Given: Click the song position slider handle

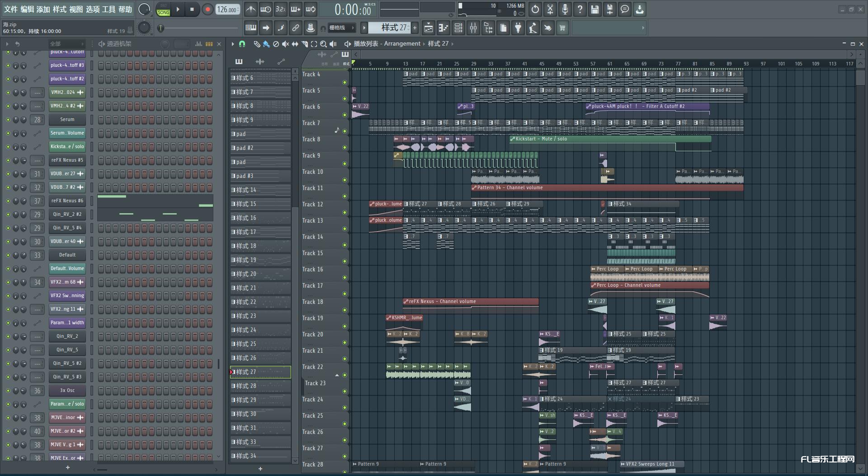Looking at the screenshot, I should [x=160, y=28].
